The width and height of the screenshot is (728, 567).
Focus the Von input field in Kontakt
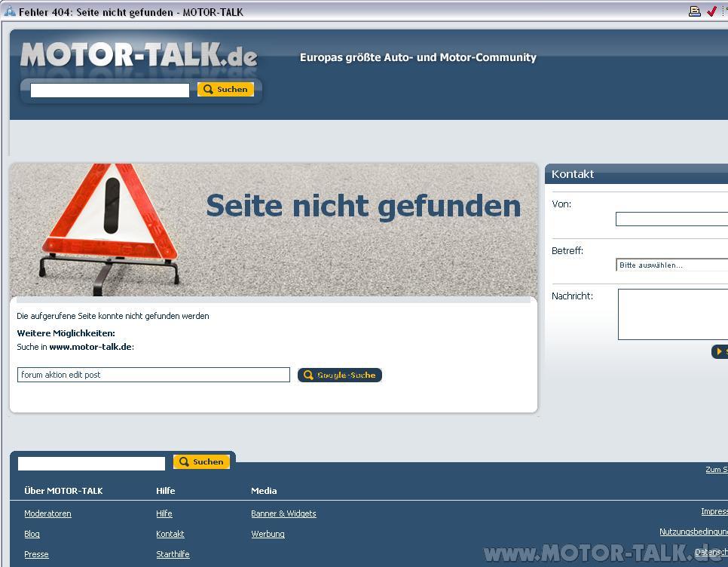point(671,219)
